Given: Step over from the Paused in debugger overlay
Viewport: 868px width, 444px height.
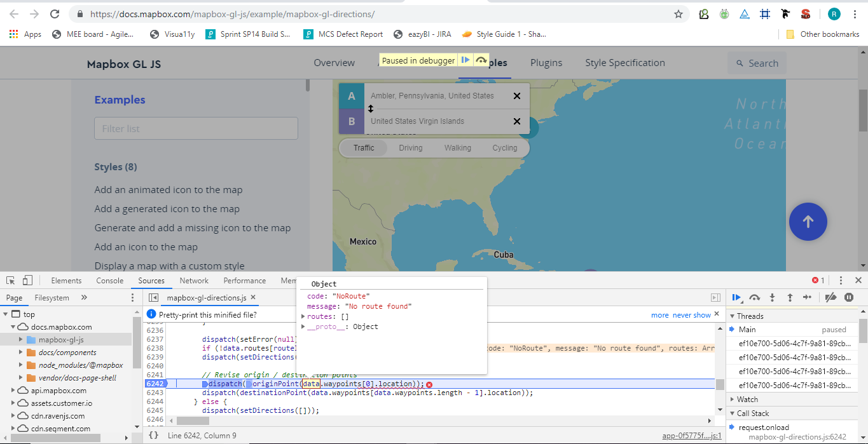Looking at the screenshot, I should click(481, 60).
